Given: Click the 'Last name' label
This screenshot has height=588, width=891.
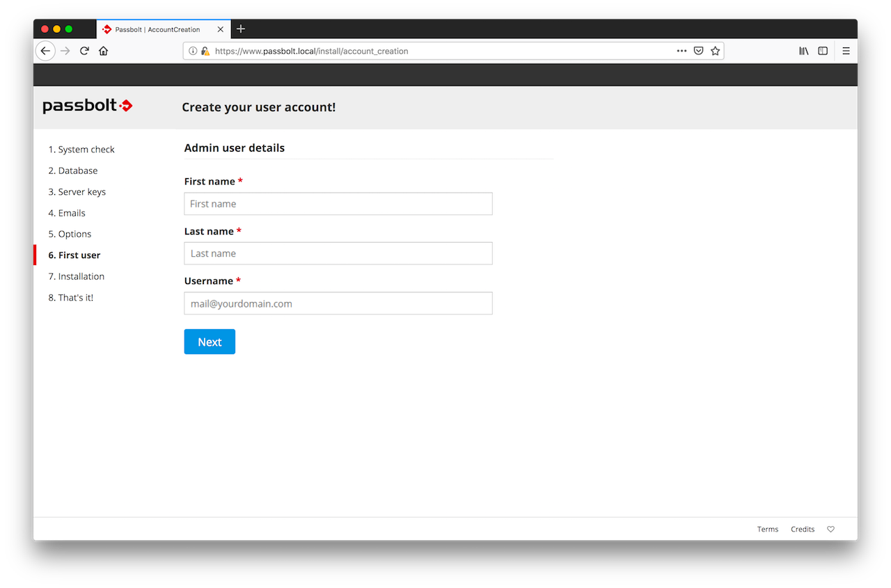Looking at the screenshot, I should (209, 231).
